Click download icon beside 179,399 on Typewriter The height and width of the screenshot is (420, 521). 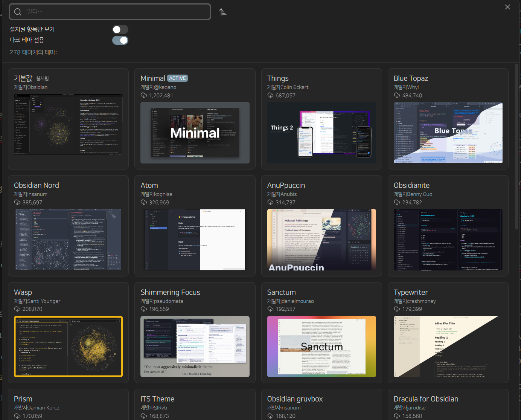(397, 309)
